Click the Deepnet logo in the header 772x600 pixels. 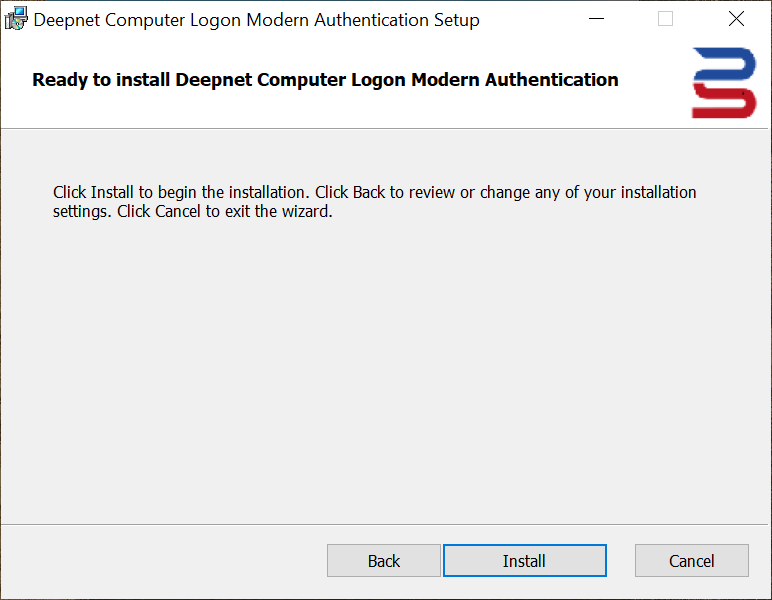tap(724, 82)
